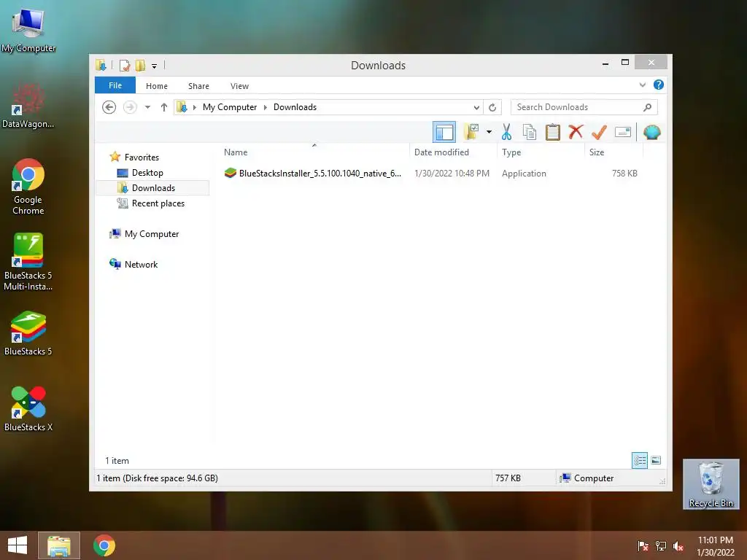Select Desktop in navigation pane

147,172
